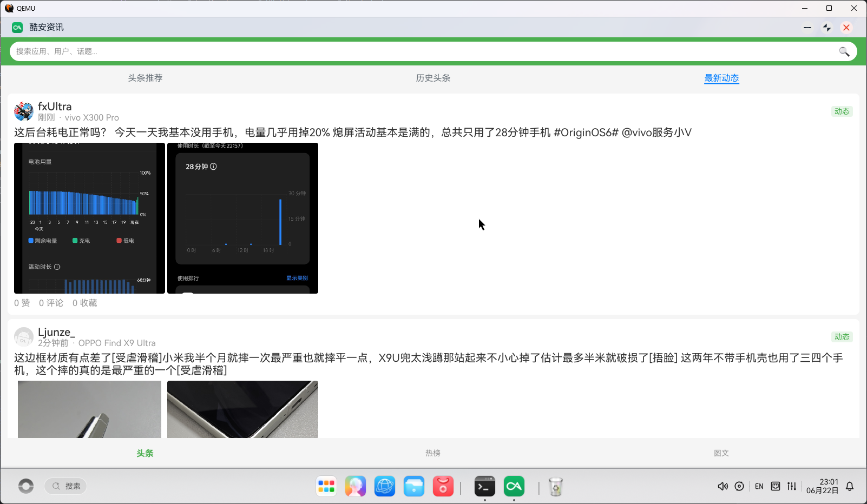Click the taskbar 搜索 search box
This screenshot has width=867, height=504.
(x=65, y=486)
